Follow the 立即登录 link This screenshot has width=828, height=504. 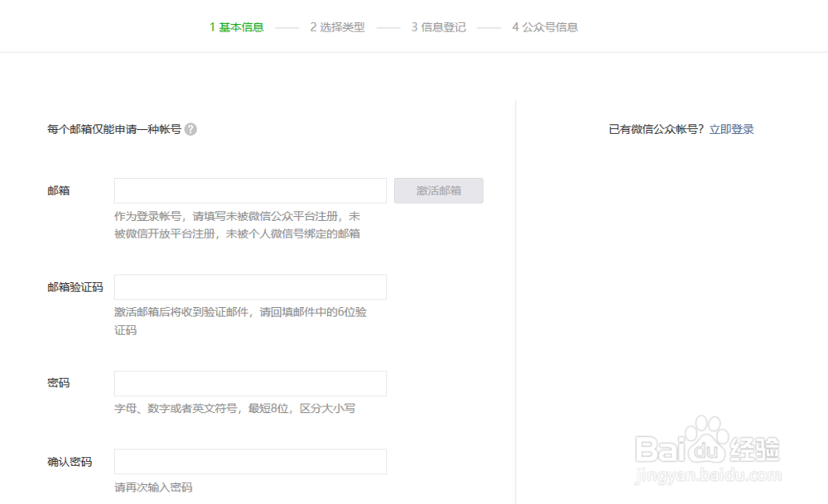point(731,129)
